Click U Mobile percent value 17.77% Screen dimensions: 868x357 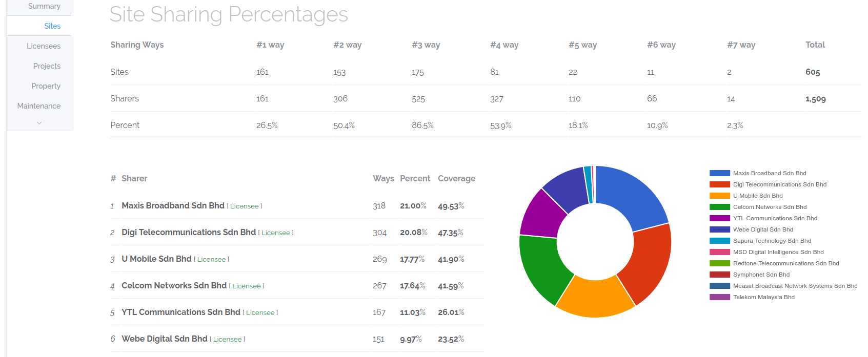(x=412, y=259)
